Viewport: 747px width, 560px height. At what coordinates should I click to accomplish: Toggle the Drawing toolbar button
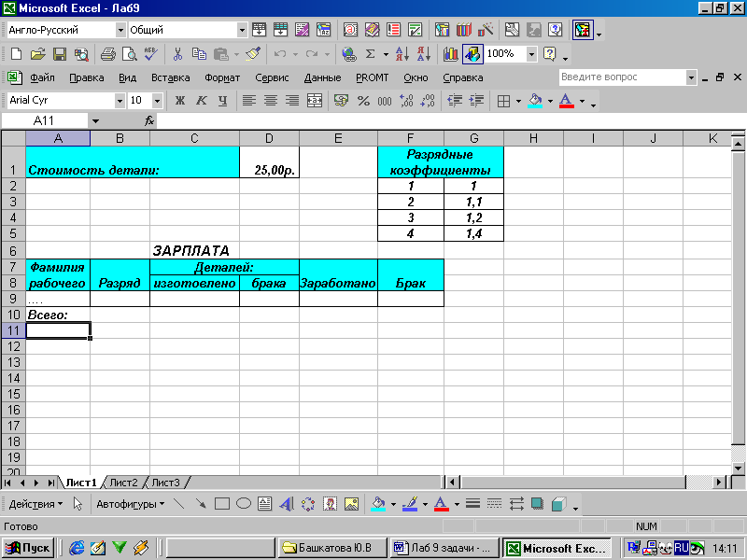pos(472,54)
